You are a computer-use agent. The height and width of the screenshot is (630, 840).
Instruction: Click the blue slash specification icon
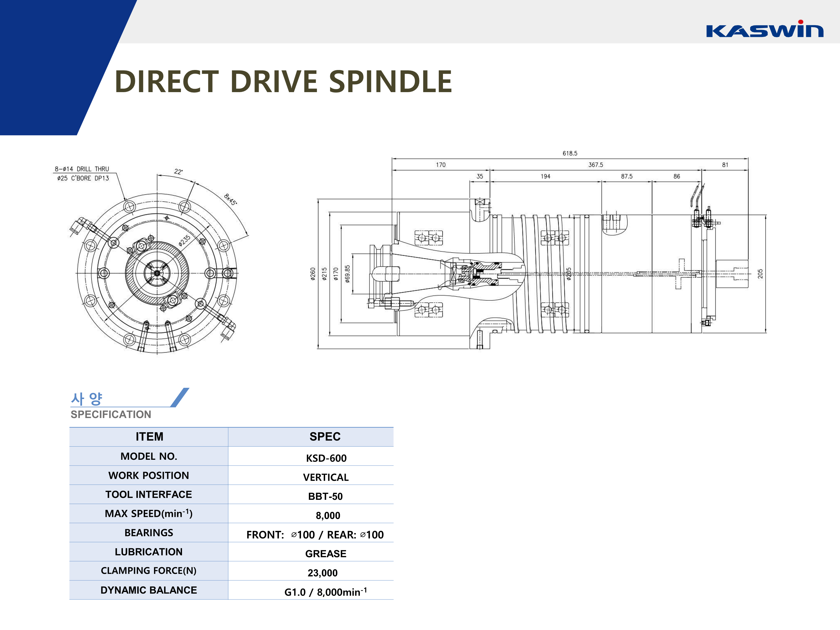pyautogui.click(x=180, y=397)
